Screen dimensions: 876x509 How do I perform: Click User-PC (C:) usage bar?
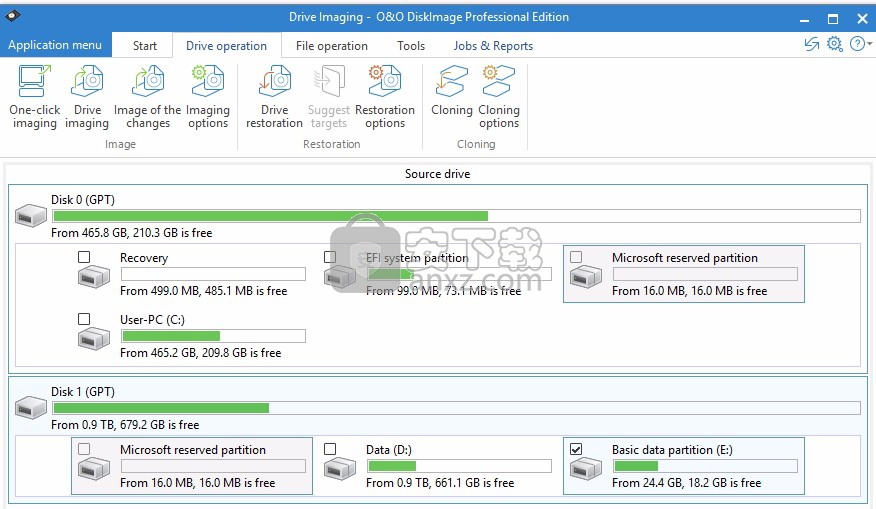coord(213,336)
